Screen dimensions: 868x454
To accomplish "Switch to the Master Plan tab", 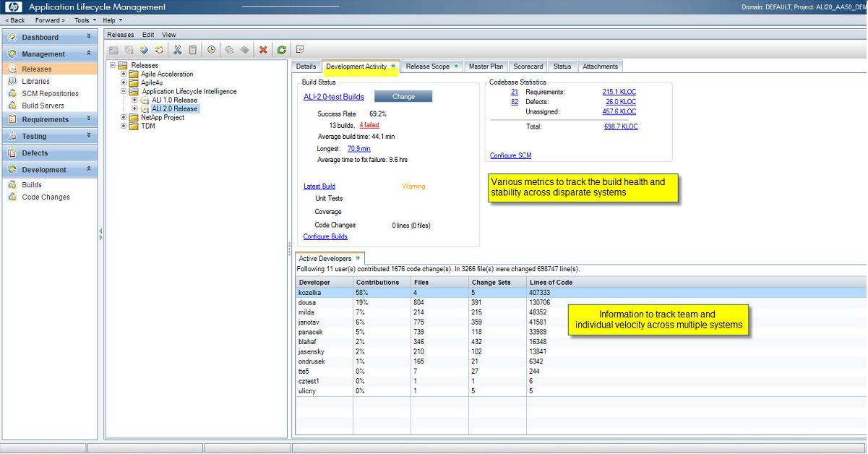I will 486,67.
